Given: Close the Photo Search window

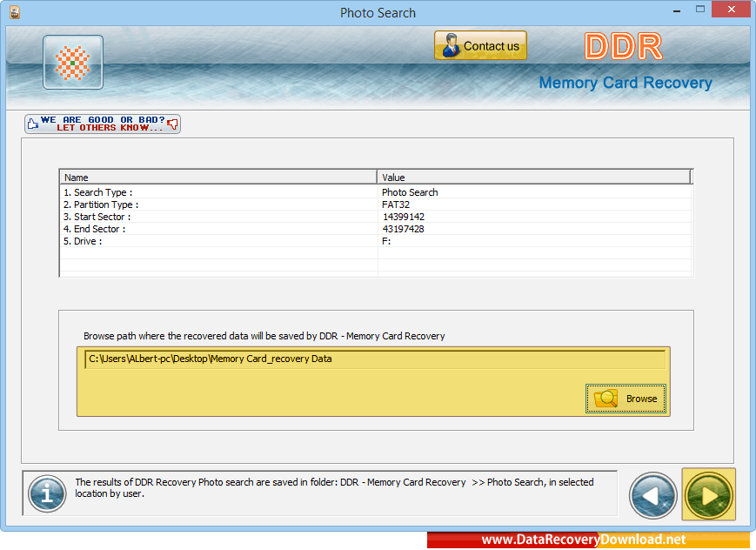Looking at the screenshot, I should tap(732, 10).
